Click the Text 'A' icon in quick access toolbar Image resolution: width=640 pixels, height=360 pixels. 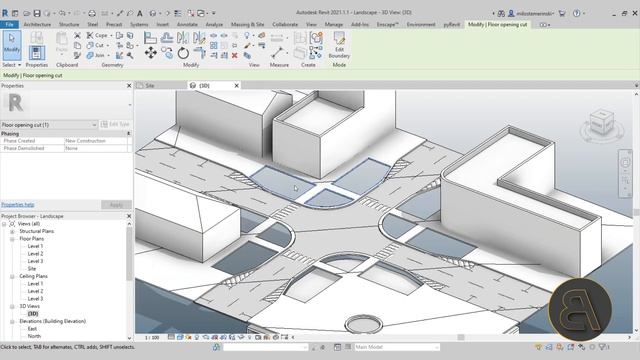point(140,13)
